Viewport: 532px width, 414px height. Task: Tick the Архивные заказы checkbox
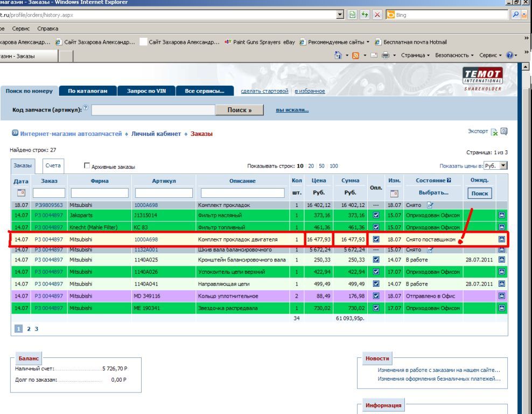[87, 167]
